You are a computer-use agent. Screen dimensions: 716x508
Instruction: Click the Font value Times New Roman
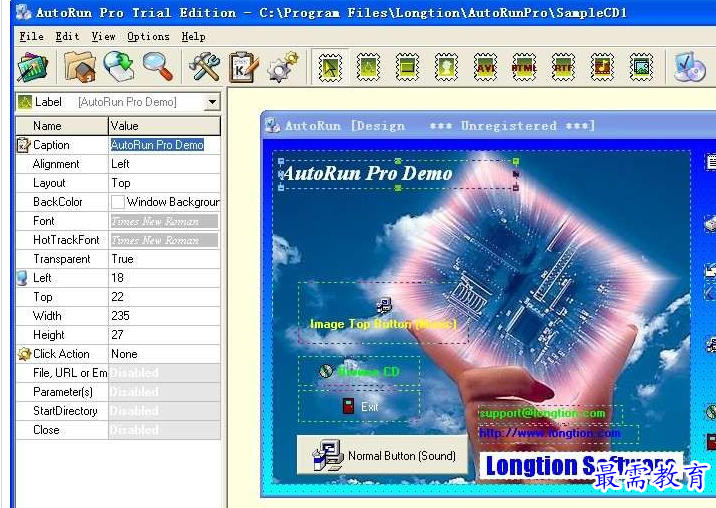pyautogui.click(x=164, y=222)
